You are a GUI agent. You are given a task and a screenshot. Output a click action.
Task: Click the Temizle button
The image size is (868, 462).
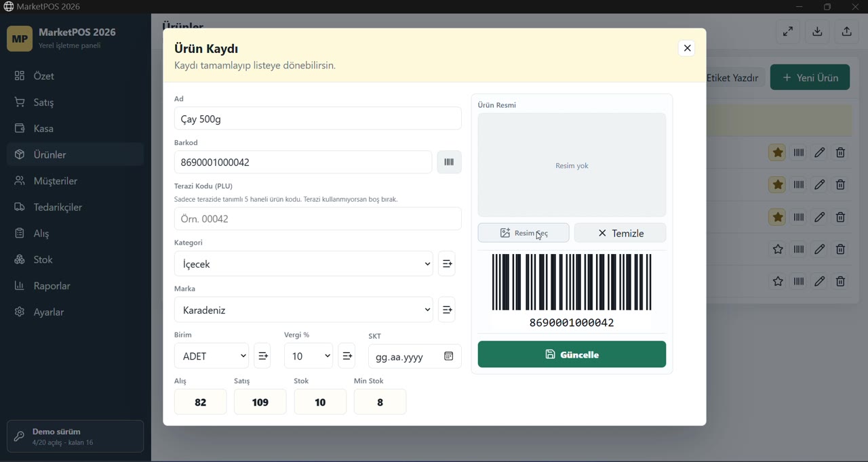[x=620, y=232]
